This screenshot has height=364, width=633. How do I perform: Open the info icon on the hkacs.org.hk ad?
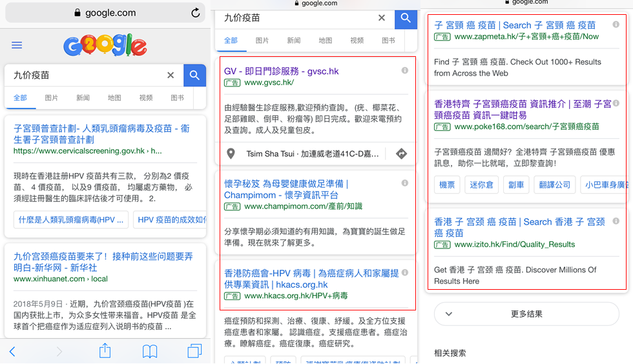click(405, 272)
